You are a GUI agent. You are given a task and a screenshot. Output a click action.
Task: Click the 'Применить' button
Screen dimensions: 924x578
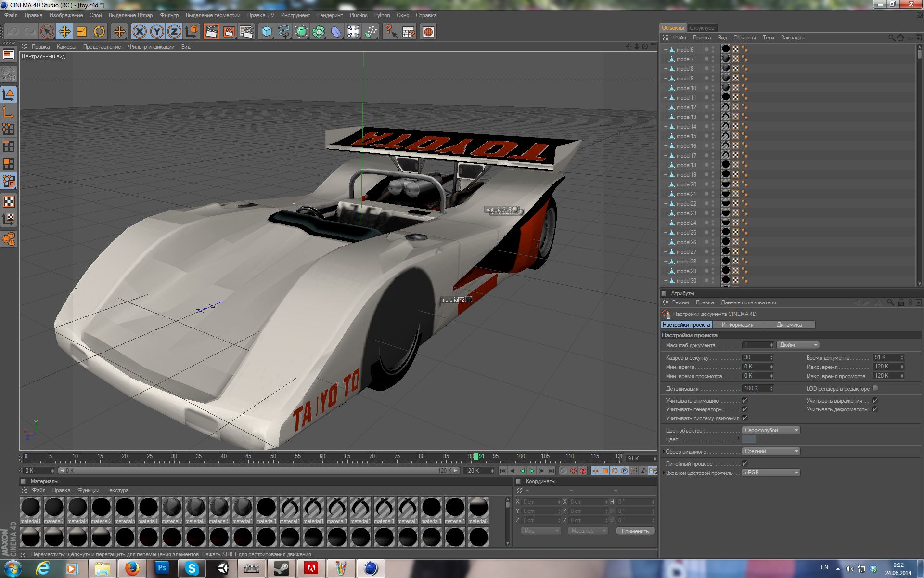[635, 531]
